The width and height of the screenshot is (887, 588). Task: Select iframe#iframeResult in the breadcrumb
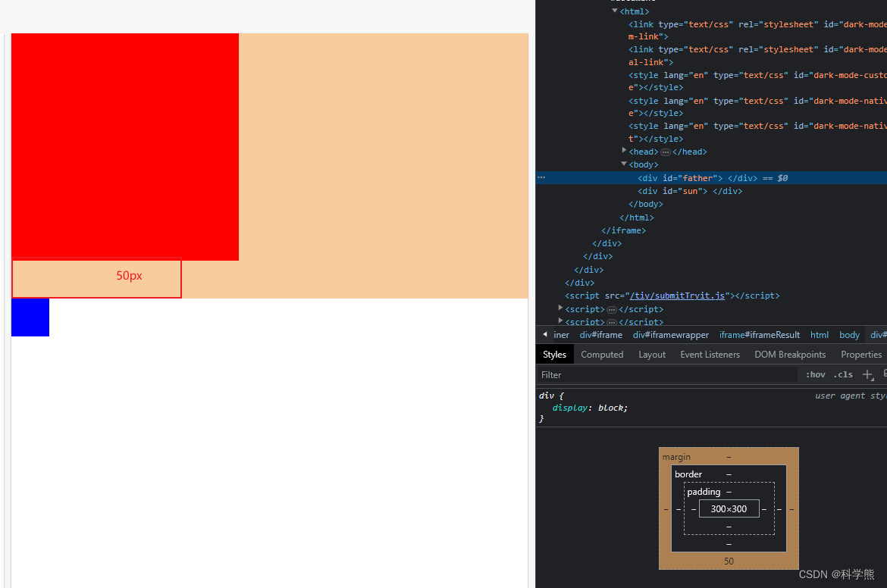pyautogui.click(x=759, y=335)
